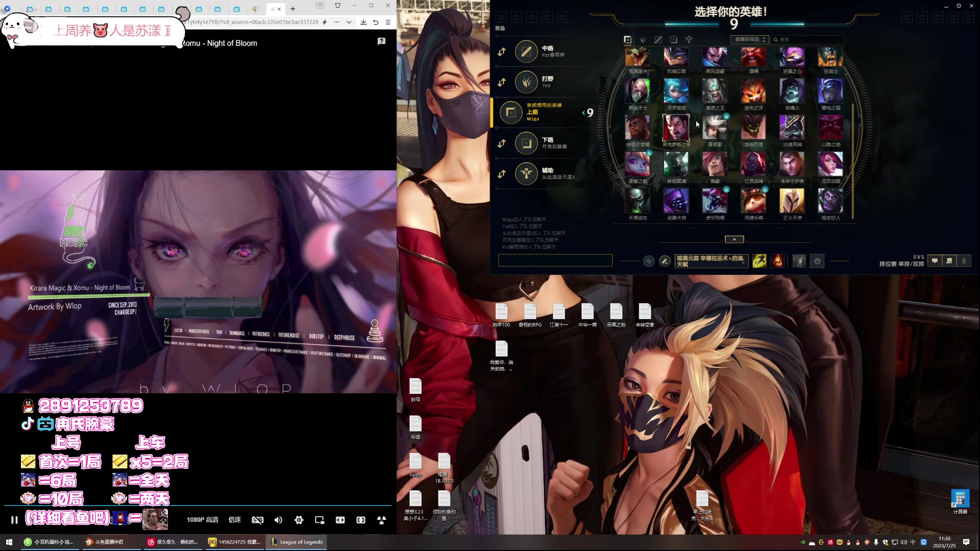Select champion 正义天使

coord(792,201)
